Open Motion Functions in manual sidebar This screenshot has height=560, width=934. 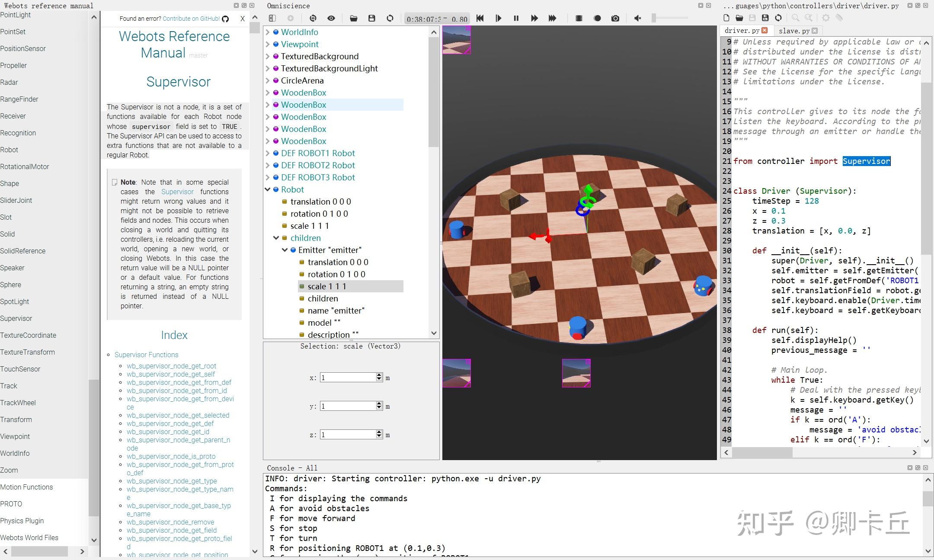[x=26, y=487]
